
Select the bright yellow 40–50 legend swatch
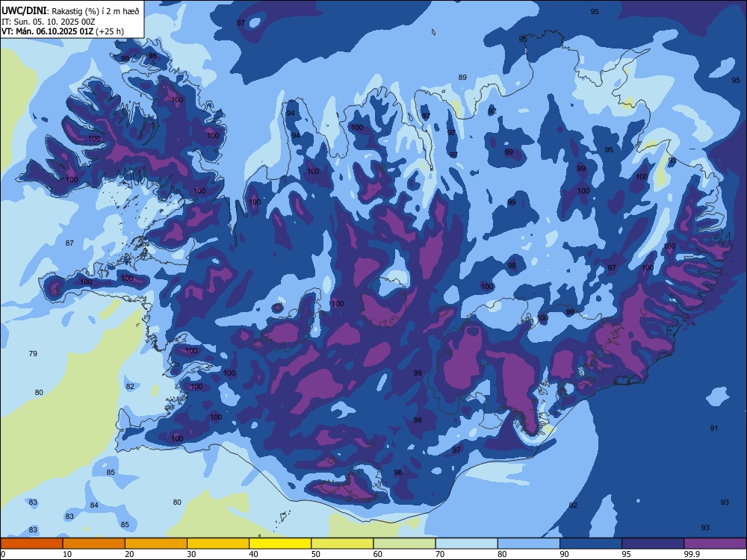tap(280, 544)
